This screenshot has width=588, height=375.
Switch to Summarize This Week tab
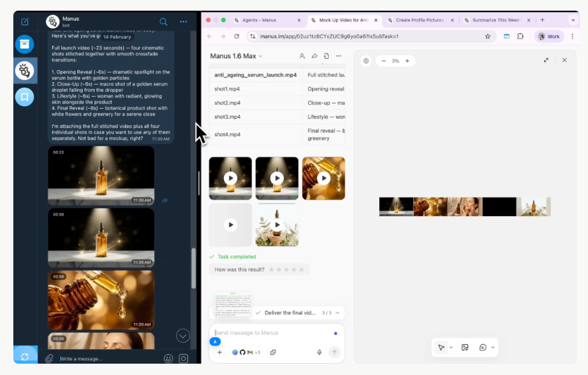[x=495, y=20]
